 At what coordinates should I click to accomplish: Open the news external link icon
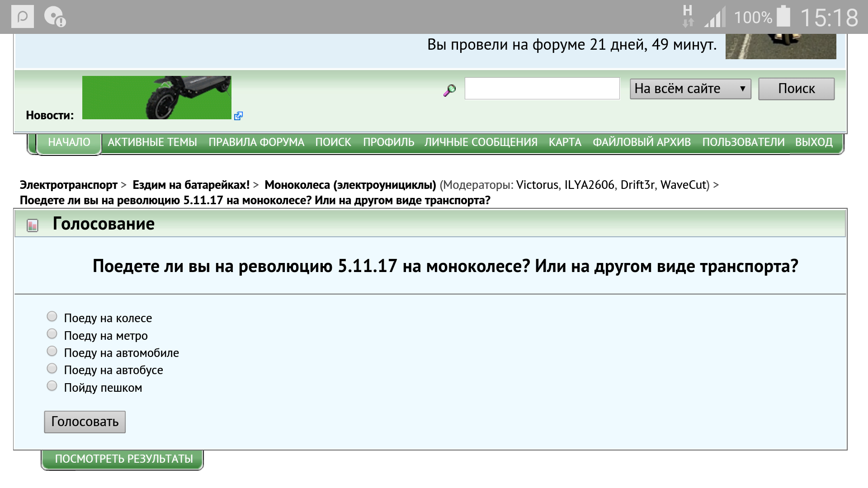click(x=238, y=116)
